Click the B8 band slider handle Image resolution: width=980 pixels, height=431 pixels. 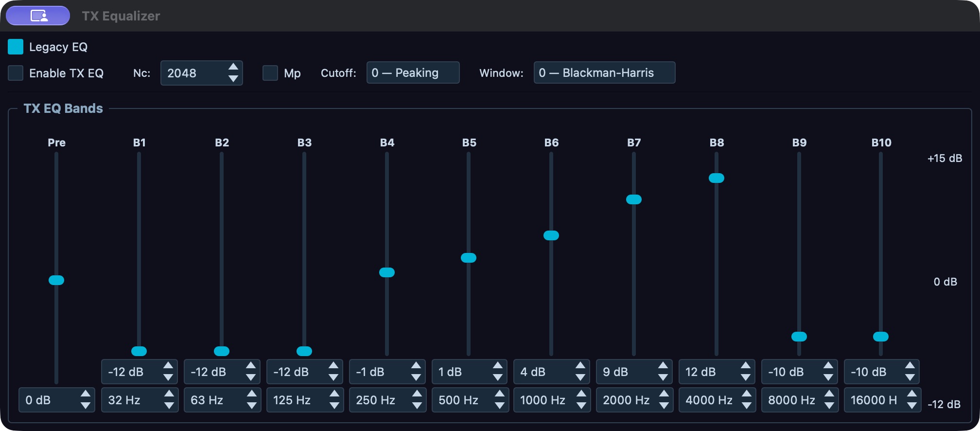(x=717, y=178)
